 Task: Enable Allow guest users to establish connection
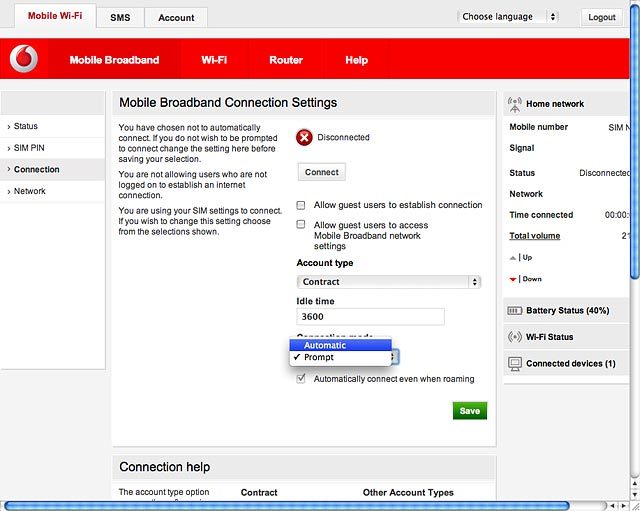[x=300, y=205]
